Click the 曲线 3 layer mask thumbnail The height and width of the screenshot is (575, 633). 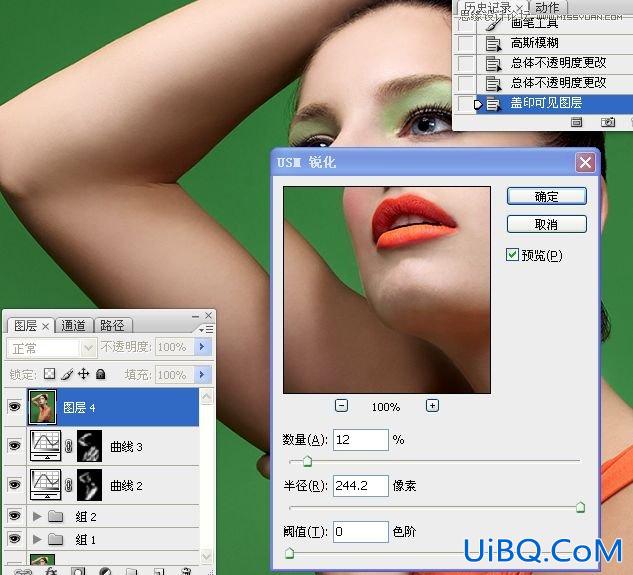[x=89, y=446]
